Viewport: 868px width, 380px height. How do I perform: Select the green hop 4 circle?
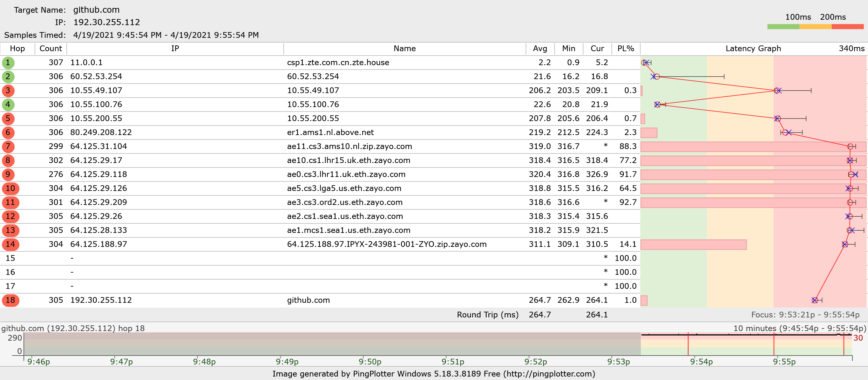coord(8,105)
